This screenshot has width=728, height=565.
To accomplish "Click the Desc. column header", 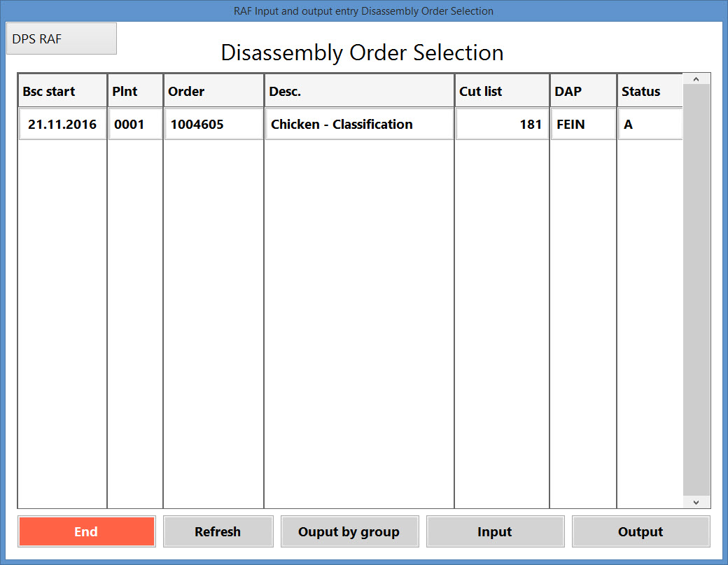I will (x=359, y=92).
